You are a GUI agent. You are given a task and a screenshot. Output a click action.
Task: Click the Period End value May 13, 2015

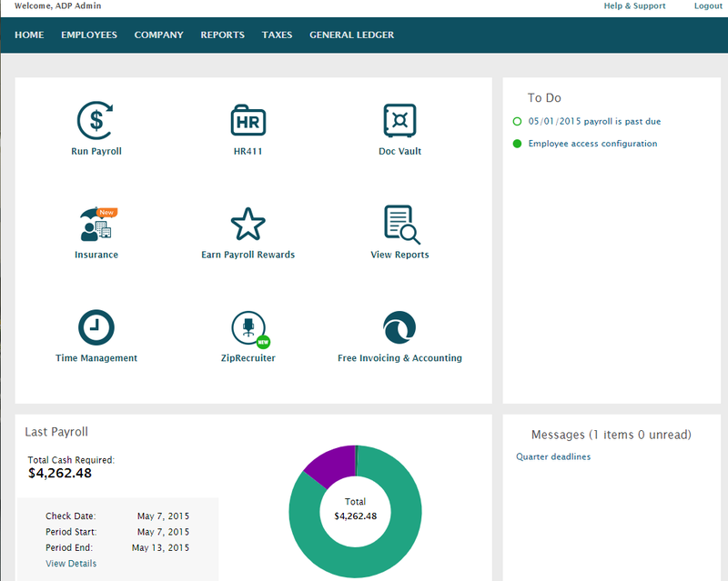160,547
